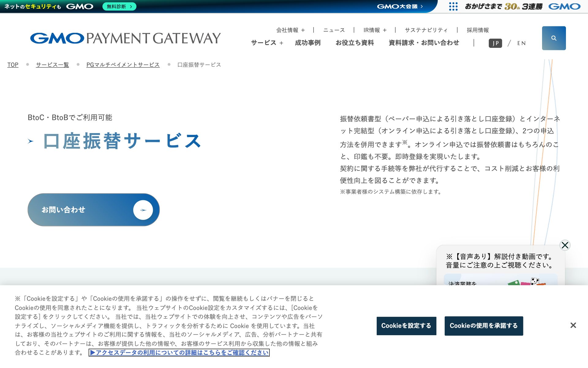Open the 採用情報 menu item
The image size is (588, 368).
coord(477,30)
